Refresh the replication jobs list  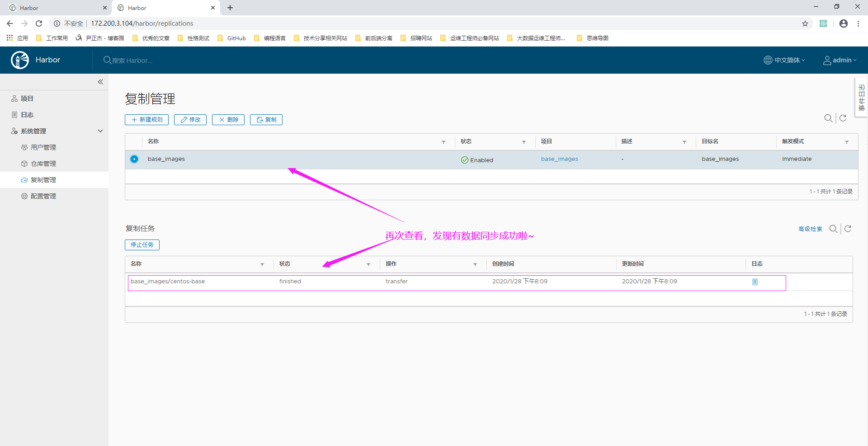point(848,229)
